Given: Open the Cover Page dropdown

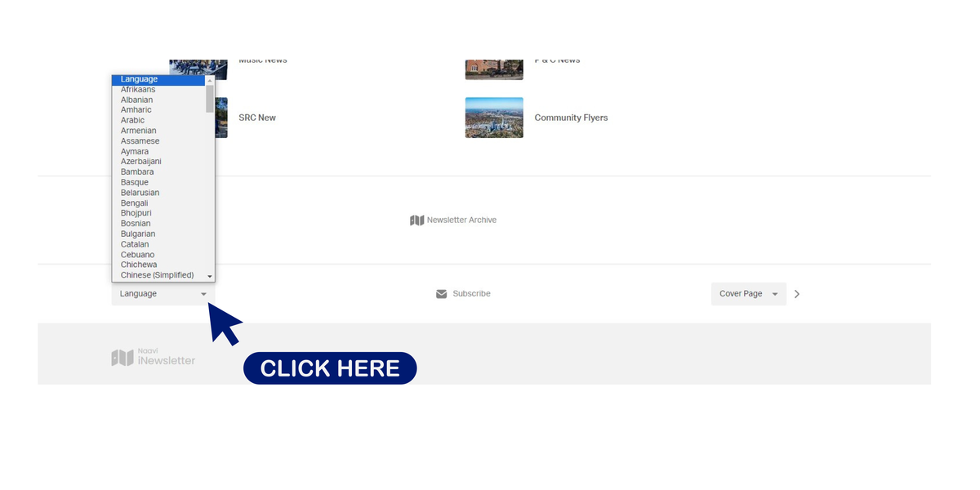Looking at the screenshot, I should [x=749, y=294].
